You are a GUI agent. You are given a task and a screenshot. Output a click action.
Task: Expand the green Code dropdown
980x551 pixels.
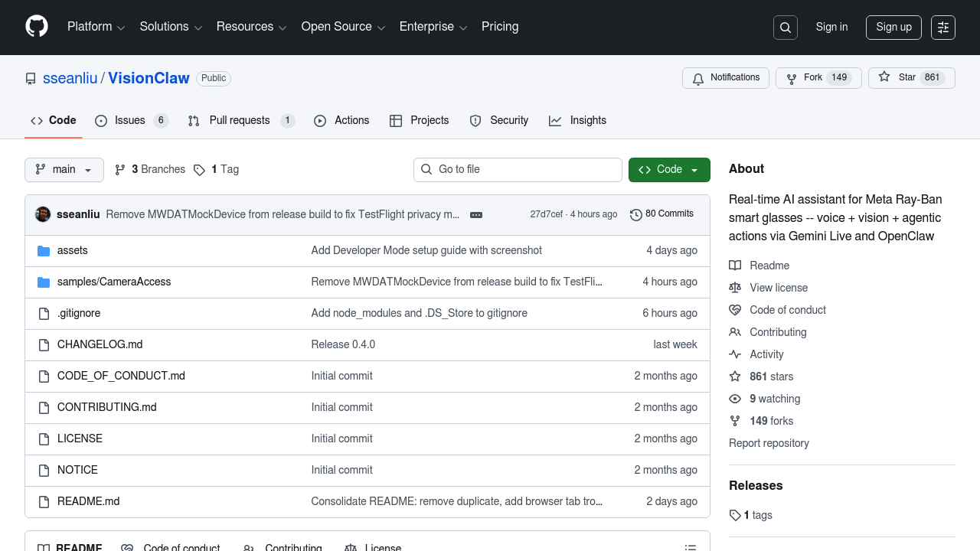point(669,170)
